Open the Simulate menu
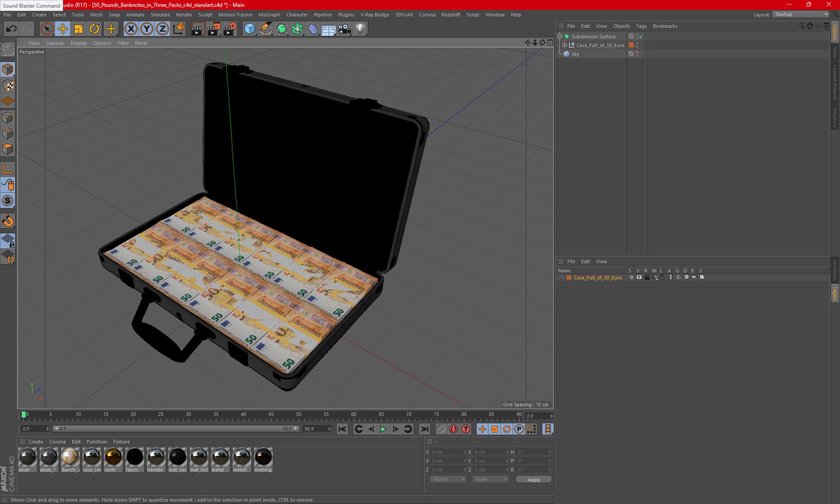Screen dimensions: 840x504 160,15
